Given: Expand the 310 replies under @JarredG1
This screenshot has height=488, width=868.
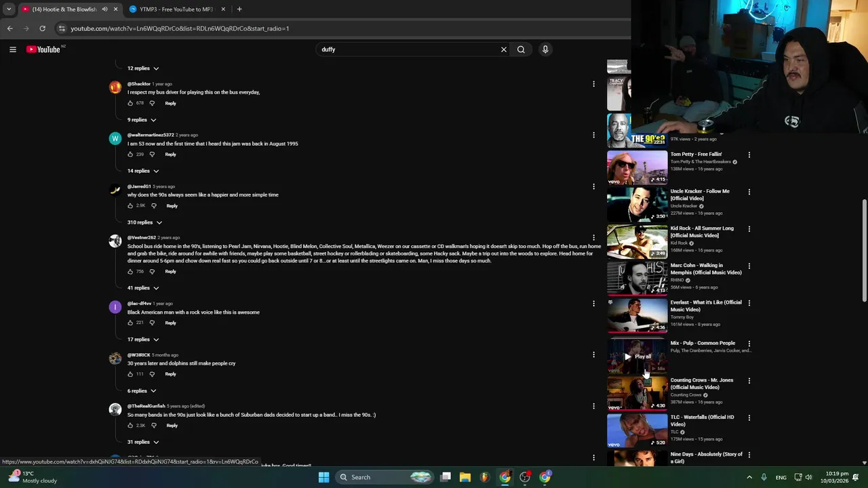Looking at the screenshot, I should tap(145, 222).
